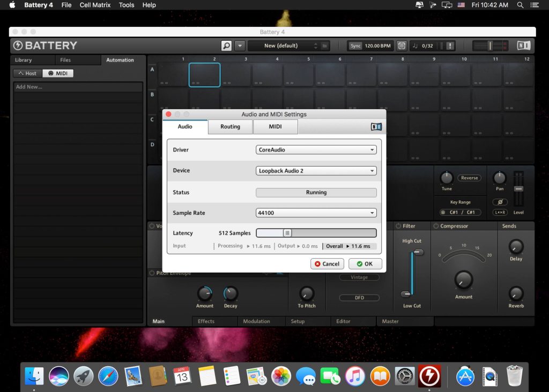Click the loop record icon beside the BPM display

(x=402, y=46)
